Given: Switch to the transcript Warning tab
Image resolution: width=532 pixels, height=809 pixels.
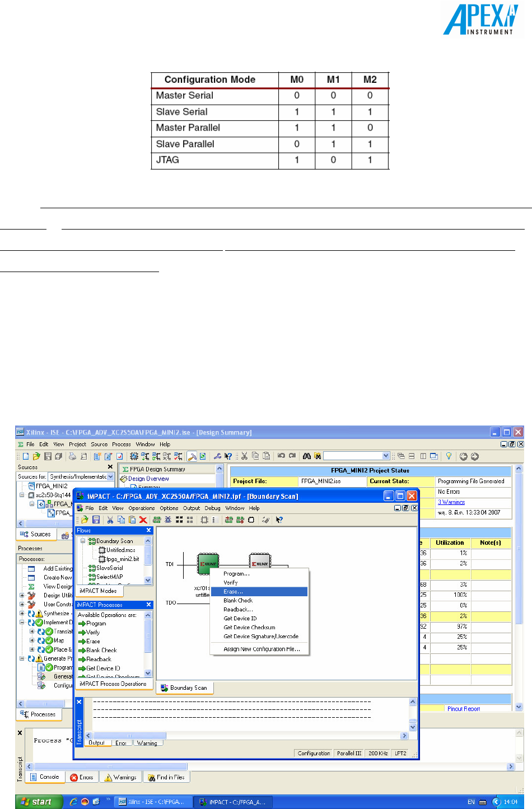Looking at the screenshot, I should click(x=147, y=743).
